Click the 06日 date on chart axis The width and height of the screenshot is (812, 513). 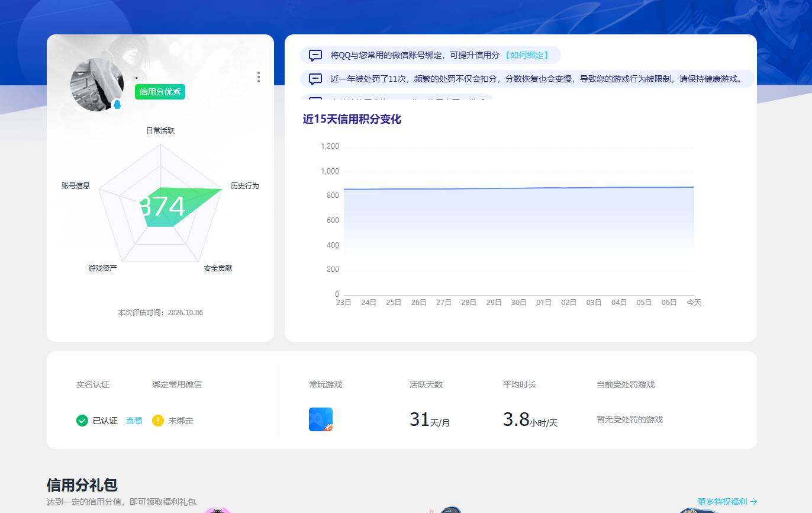[669, 302]
